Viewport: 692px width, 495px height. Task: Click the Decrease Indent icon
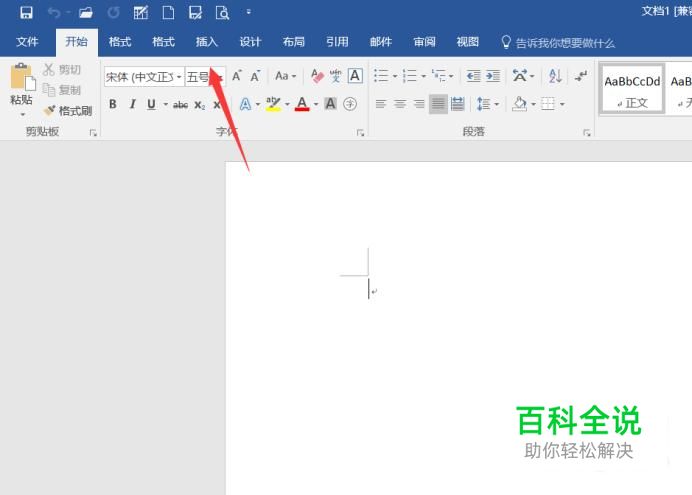point(474,76)
